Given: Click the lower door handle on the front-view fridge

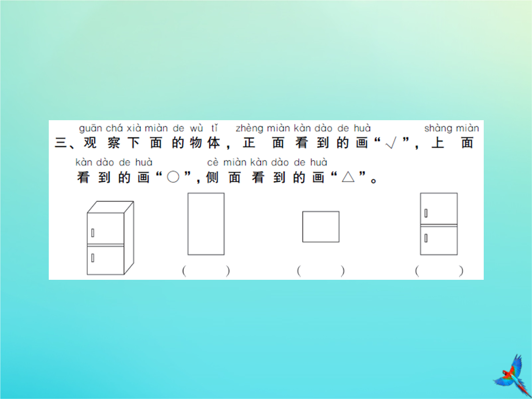Looking at the screenshot, I should pos(426,238).
